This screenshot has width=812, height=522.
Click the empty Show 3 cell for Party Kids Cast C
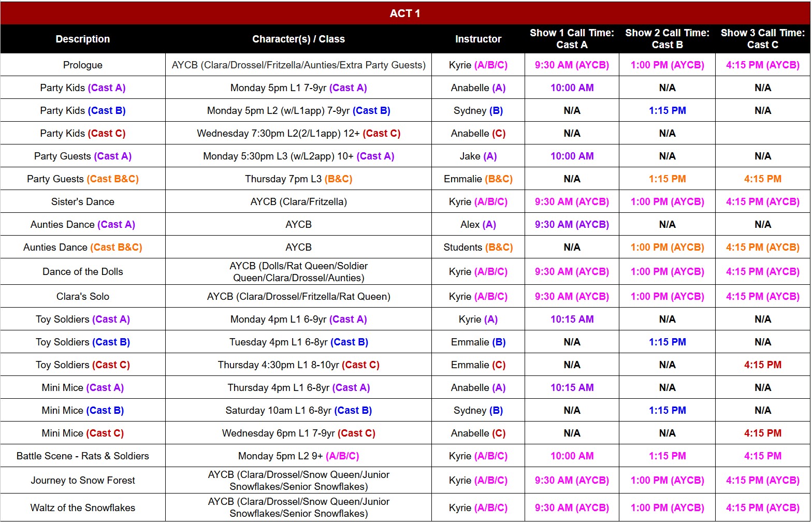coord(762,133)
